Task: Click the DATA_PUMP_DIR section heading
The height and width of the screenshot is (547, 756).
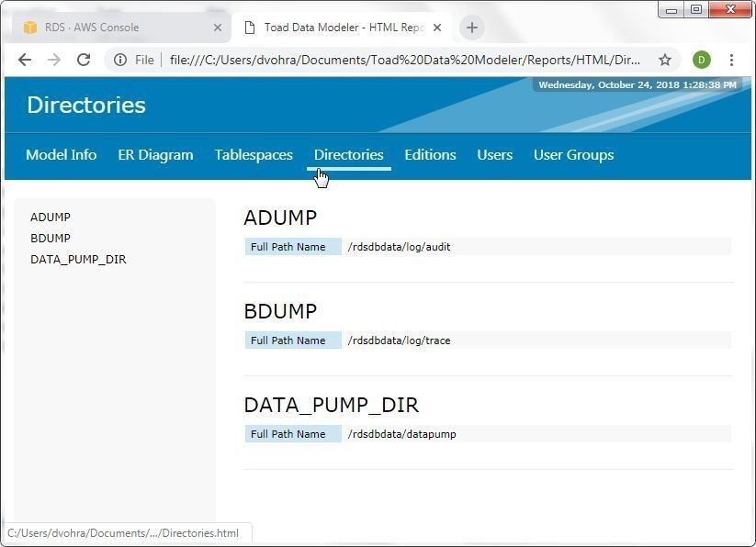Action: [332, 405]
